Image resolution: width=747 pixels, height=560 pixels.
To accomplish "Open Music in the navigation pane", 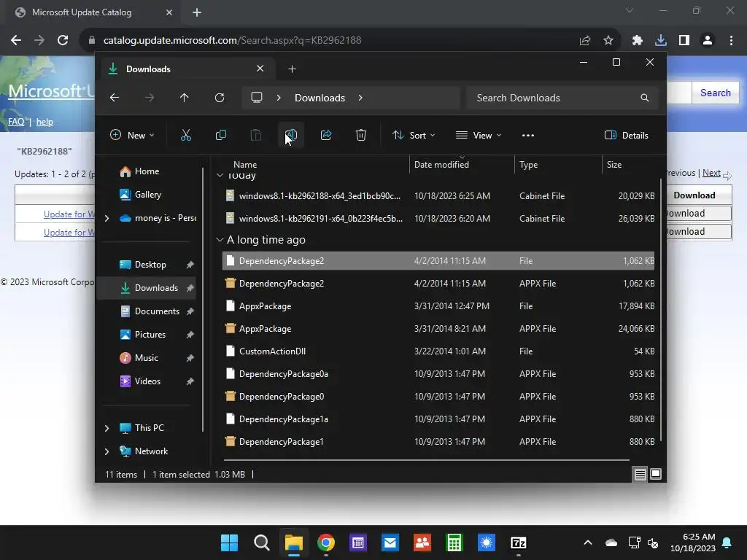I will click(146, 358).
